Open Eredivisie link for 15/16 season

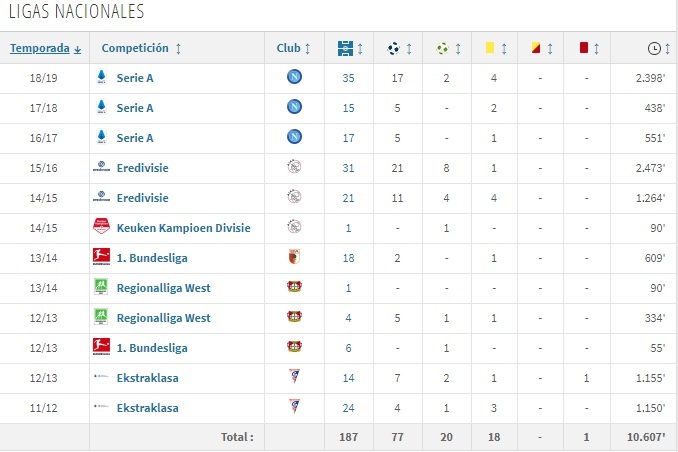click(x=142, y=168)
